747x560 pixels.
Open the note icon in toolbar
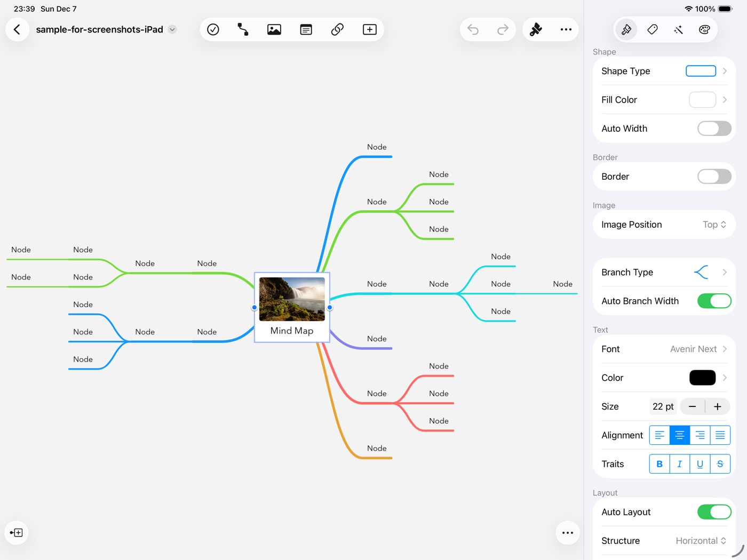[306, 29]
